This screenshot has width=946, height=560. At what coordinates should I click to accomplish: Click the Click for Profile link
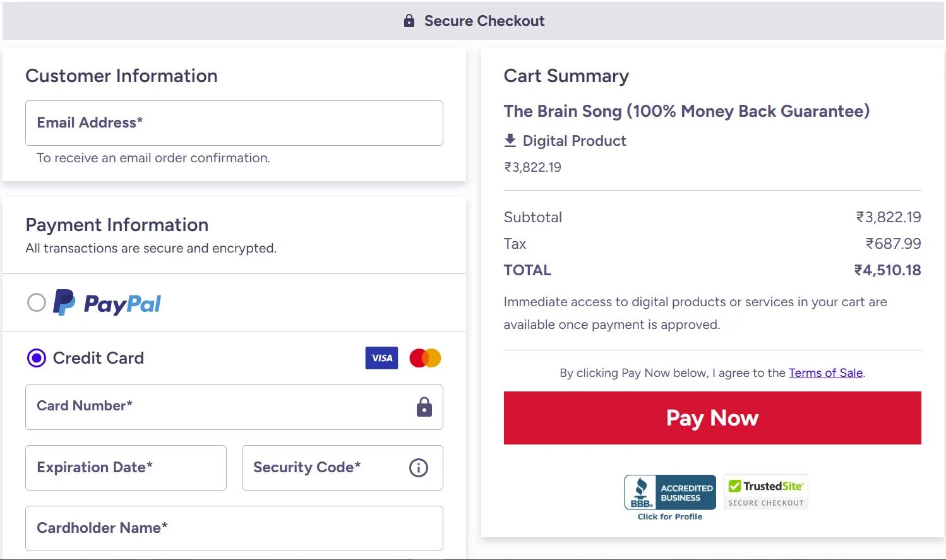[x=669, y=516]
